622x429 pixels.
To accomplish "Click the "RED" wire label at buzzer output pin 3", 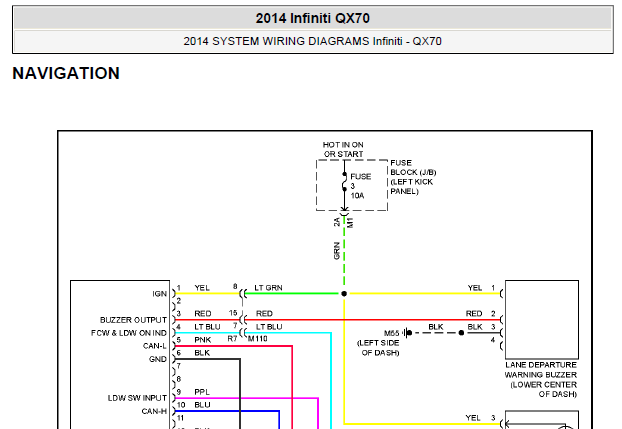I will tap(203, 314).
